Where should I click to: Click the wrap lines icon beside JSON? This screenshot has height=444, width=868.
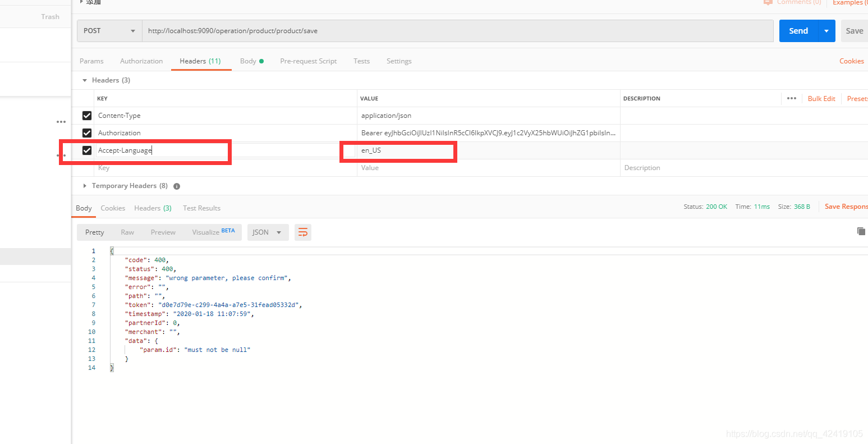[x=303, y=232]
